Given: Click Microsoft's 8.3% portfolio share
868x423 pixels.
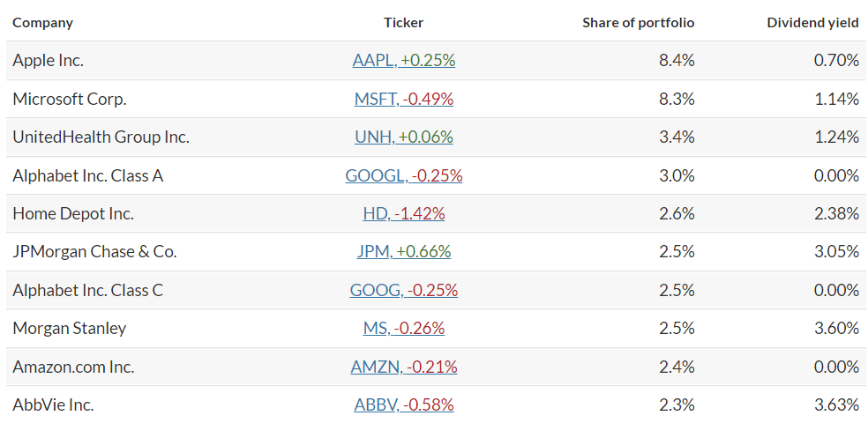Looking at the screenshot, I should click(x=677, y=99).
